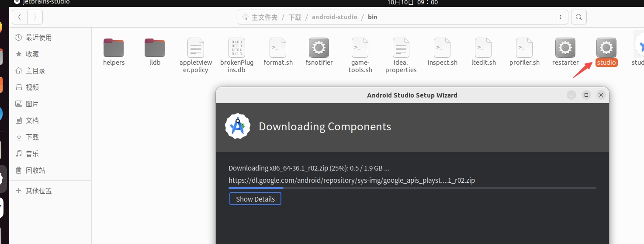
Task: Click the Setup Wizard title bar
Action: [412, 95]
